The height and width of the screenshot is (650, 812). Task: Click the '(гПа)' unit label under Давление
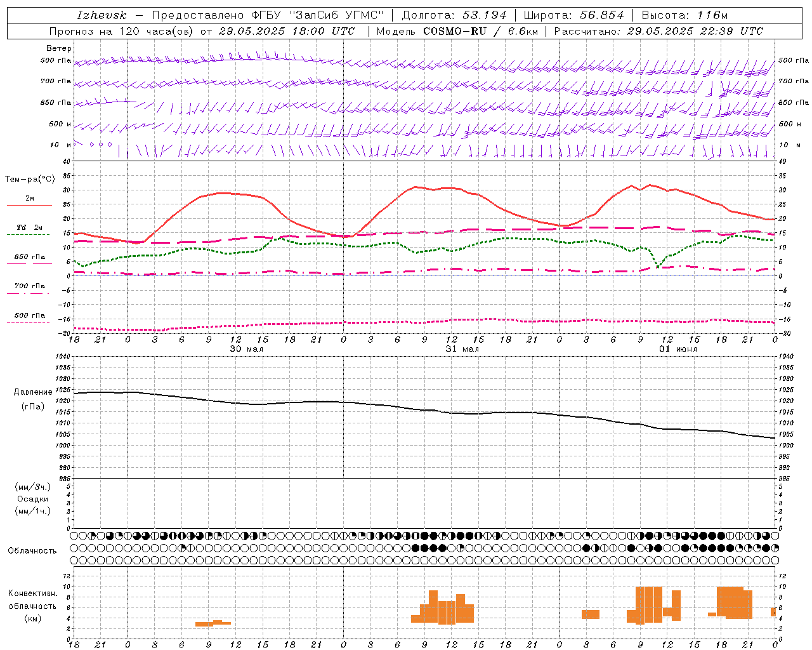tap(33, 406)
